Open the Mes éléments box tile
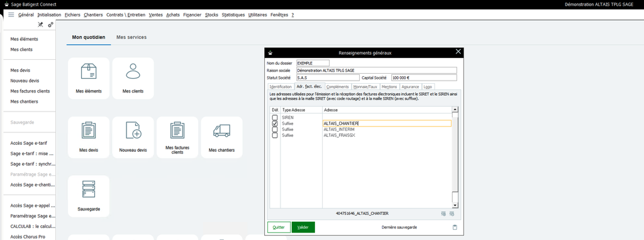644x240 pixels. (89, 78)
